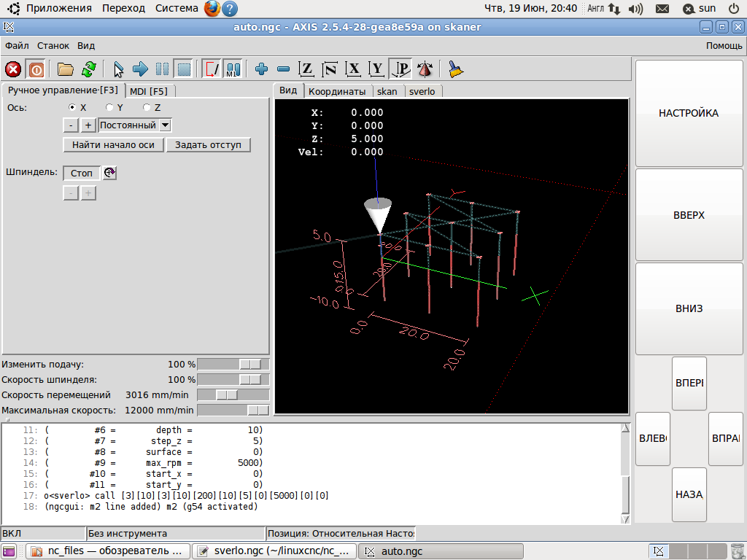Viewport: 747px width, 560px height.
Task: Click the emergency stop toolbar icon
Action: 13,69
